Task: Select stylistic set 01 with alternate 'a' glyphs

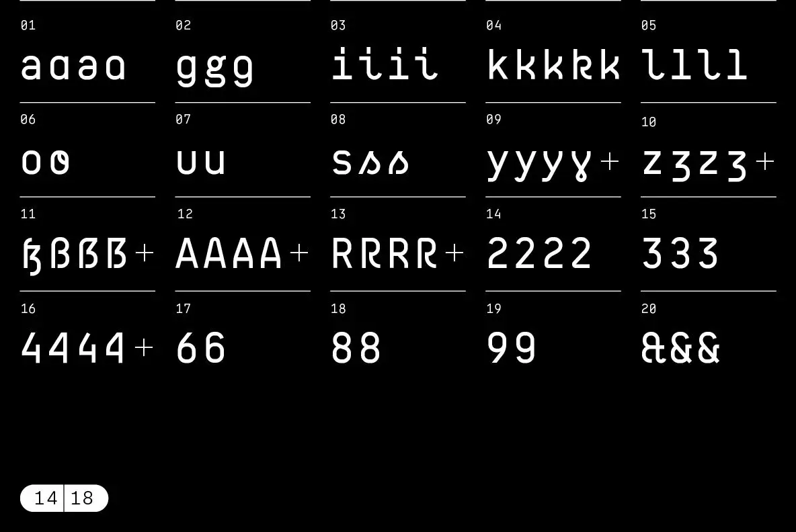Action: pyautogui.click(x=74, y=66)
